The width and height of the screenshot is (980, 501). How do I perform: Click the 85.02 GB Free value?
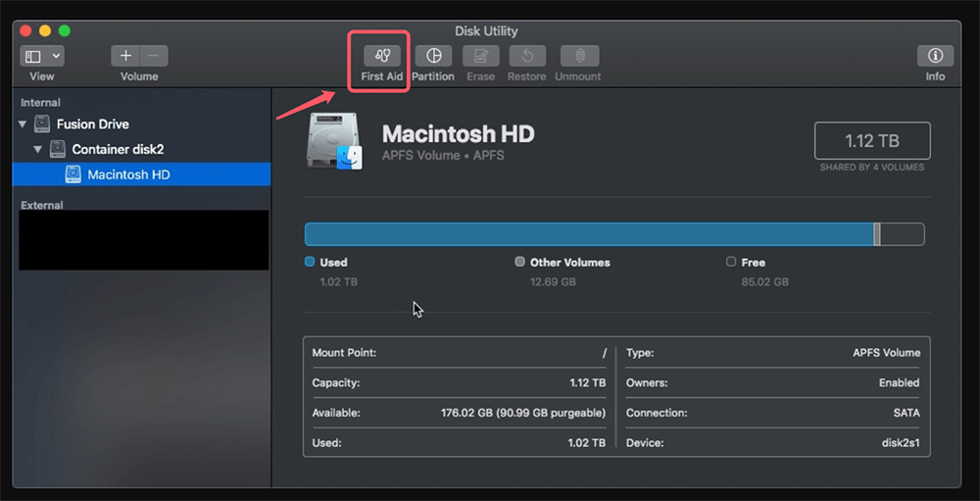pyautogui.click(x=765, y=282)
